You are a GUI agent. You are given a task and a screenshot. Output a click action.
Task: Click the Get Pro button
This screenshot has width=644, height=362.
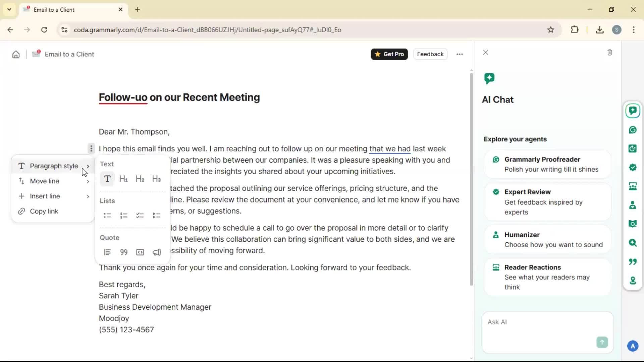pyautogui.click(x=389, y=54)
